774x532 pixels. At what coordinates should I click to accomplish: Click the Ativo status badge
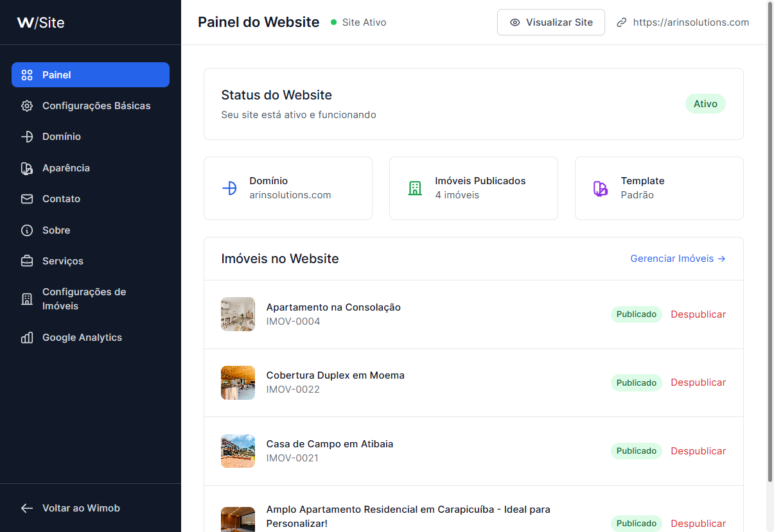705,104
